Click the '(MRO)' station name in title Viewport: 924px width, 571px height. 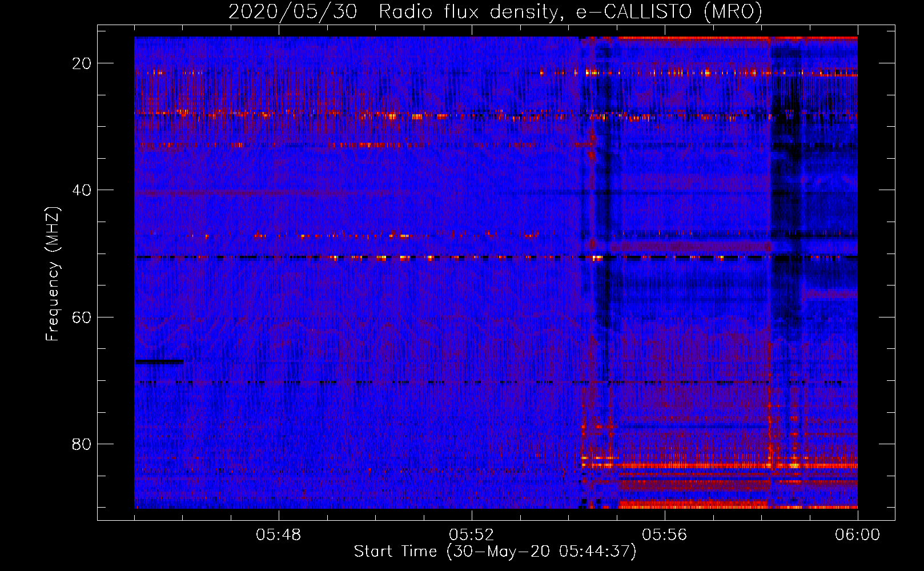(x=733, y=11)
